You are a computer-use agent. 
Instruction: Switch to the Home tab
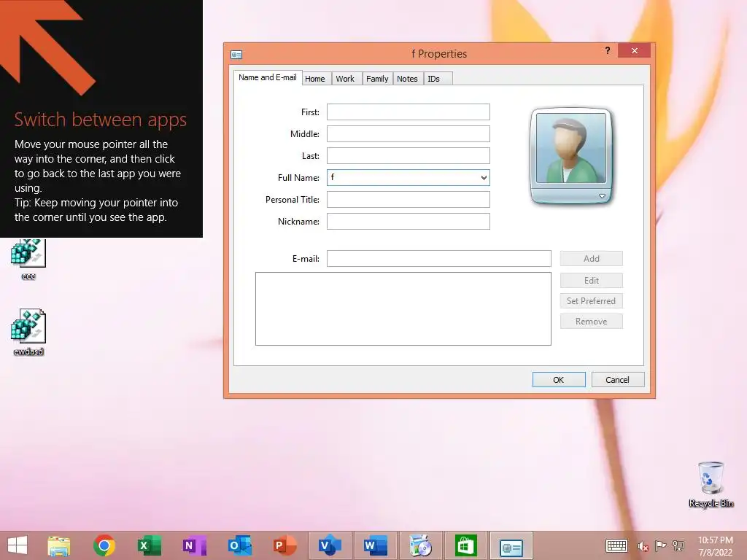pyautogui.click(x=315, y=79)
